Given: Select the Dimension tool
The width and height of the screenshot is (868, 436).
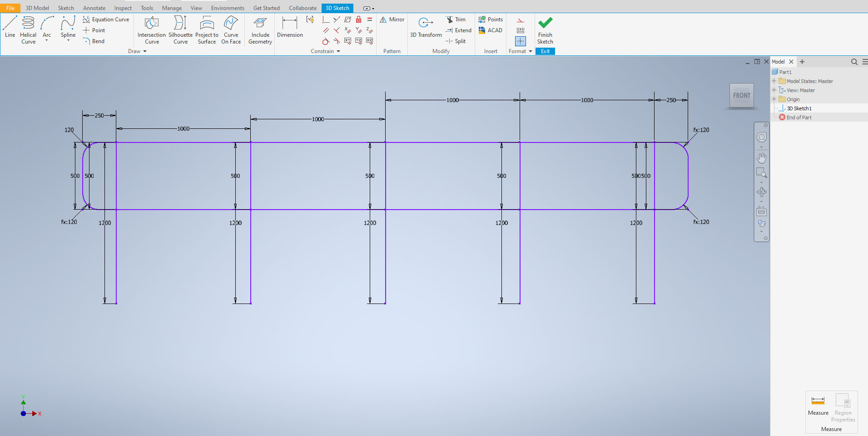Looking at the screenshot, I should [290, 27].
